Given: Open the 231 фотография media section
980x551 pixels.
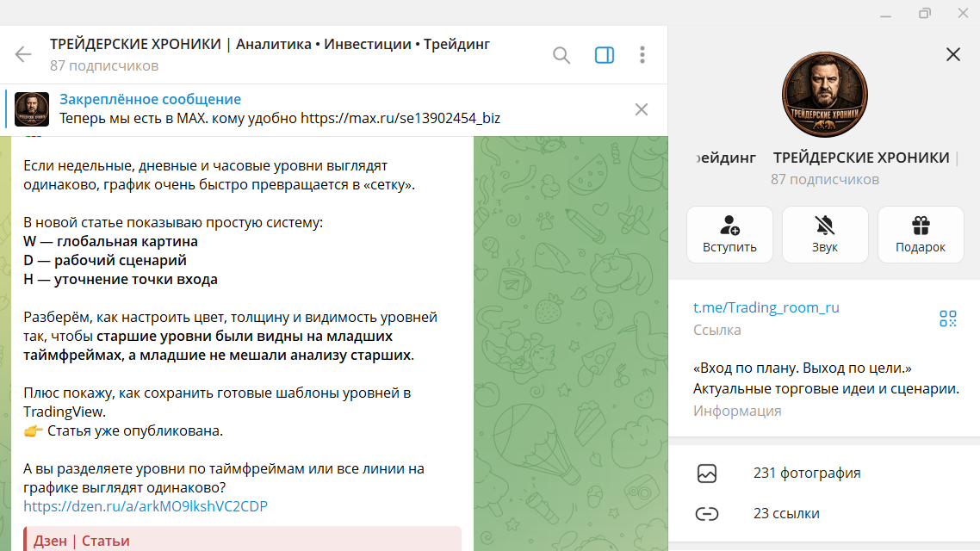Looking at the screenshot, I should pos(824,473).
